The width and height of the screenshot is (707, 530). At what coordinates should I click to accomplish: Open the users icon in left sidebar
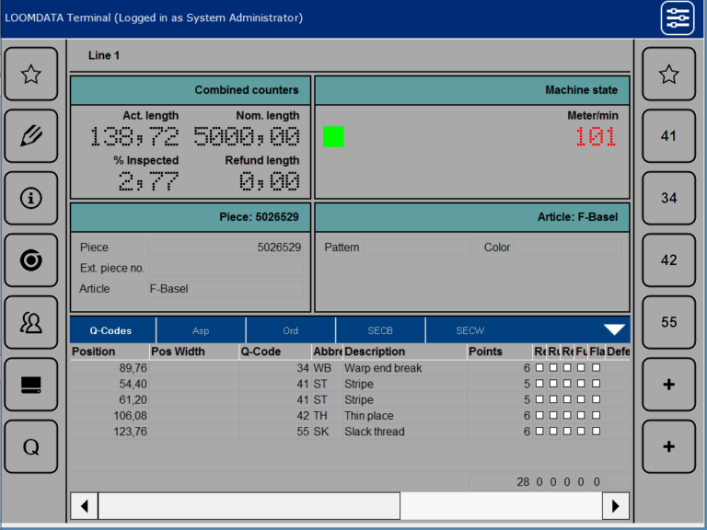(x=31, y=322)
